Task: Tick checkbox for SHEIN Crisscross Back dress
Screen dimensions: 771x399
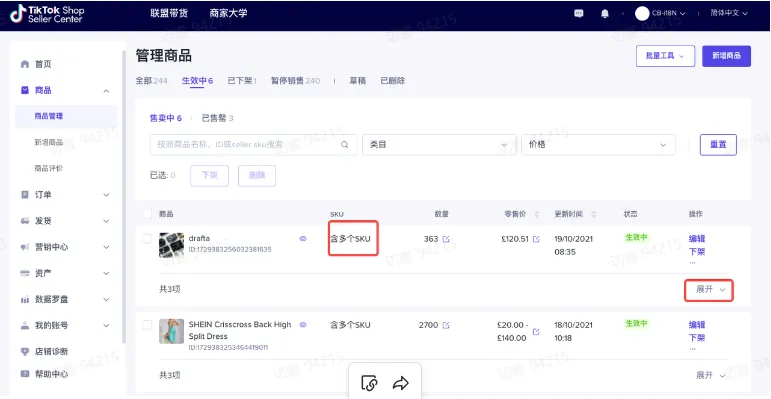Action: tap(147, 325)
